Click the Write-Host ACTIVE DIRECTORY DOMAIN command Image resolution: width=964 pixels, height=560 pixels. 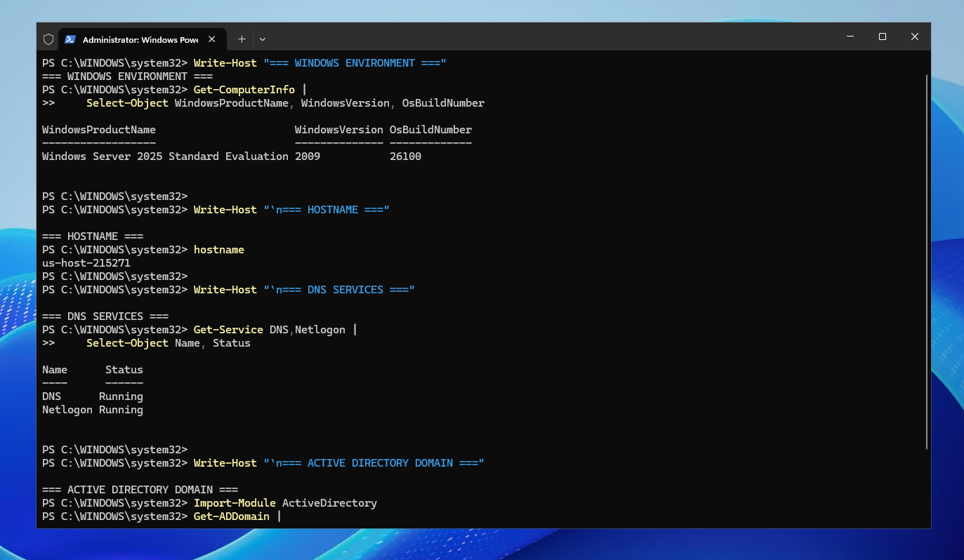[x=339, y=463]
